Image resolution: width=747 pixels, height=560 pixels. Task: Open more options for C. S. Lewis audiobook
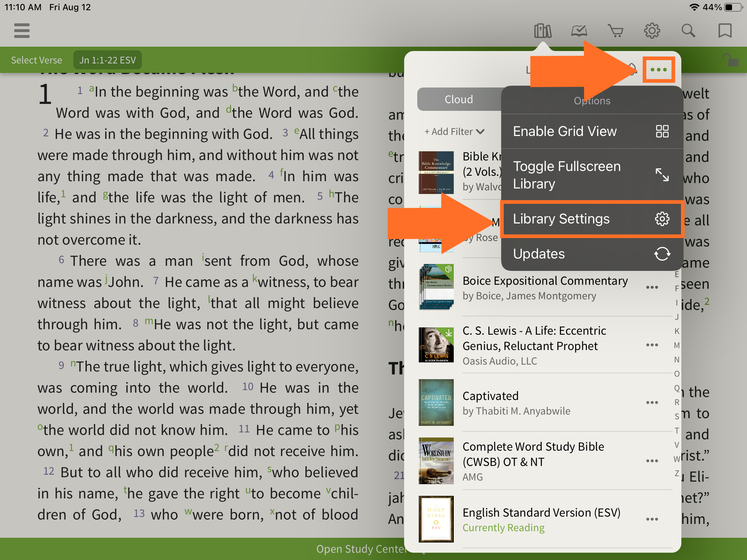652,345
